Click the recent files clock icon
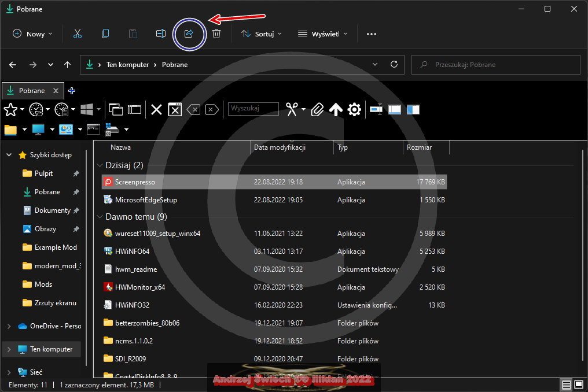588x392 pixels. point(61,110)
